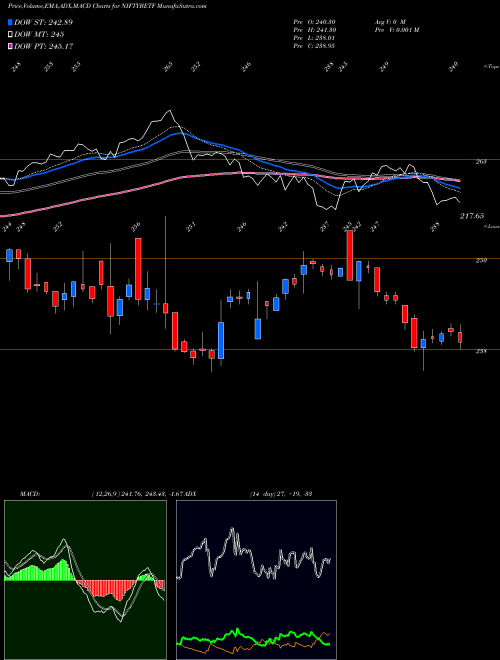Click the white DOW MT legend swatch
500x660 pixels.
pos(10,34)
